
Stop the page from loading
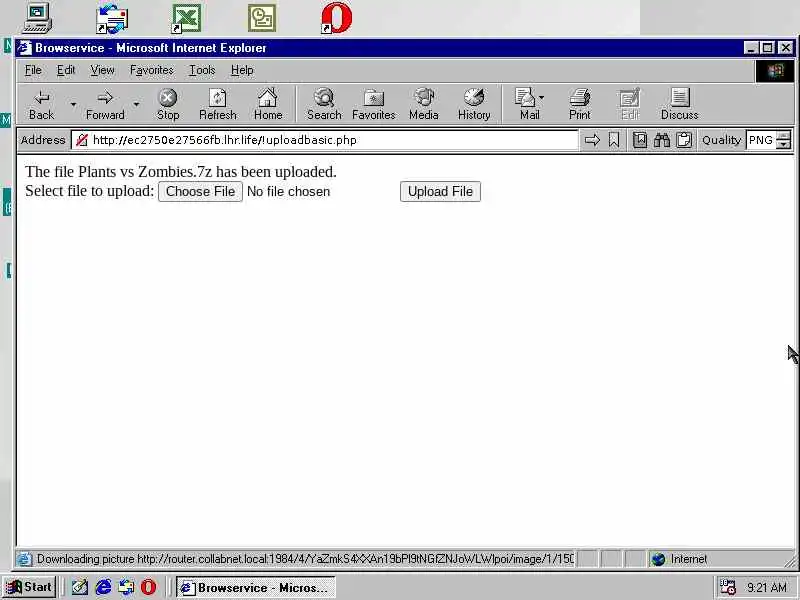point(168,105)
